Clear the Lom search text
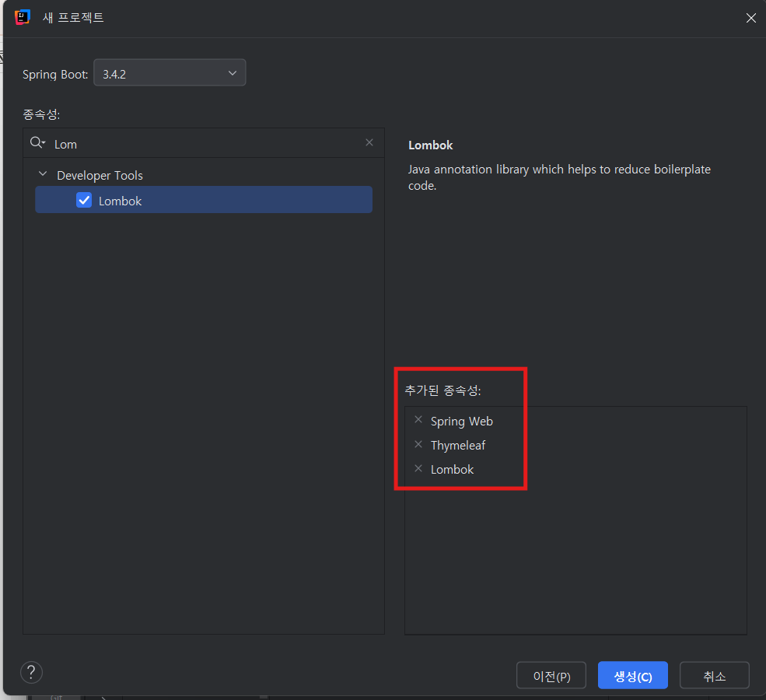 coord(369,142)
